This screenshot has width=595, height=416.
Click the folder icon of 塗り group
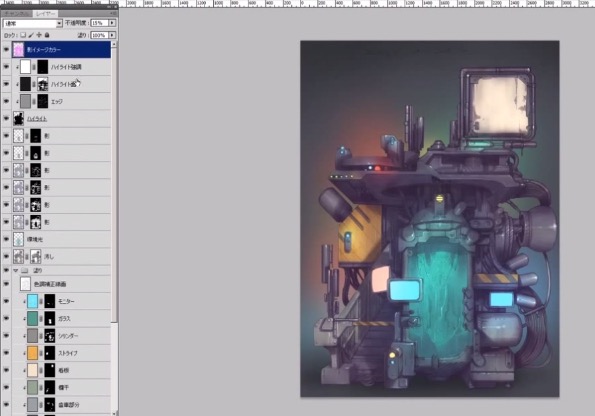pyautogui.click(x=25, y=271)
